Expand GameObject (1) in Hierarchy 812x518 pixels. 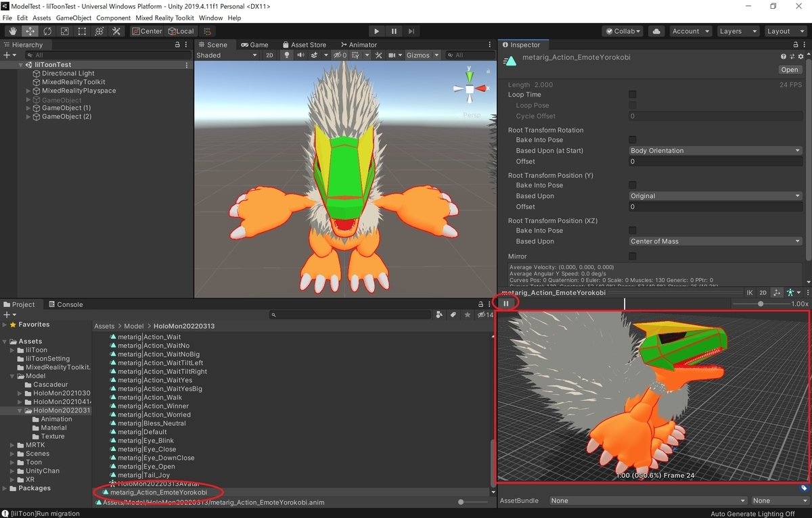[28, 108]
